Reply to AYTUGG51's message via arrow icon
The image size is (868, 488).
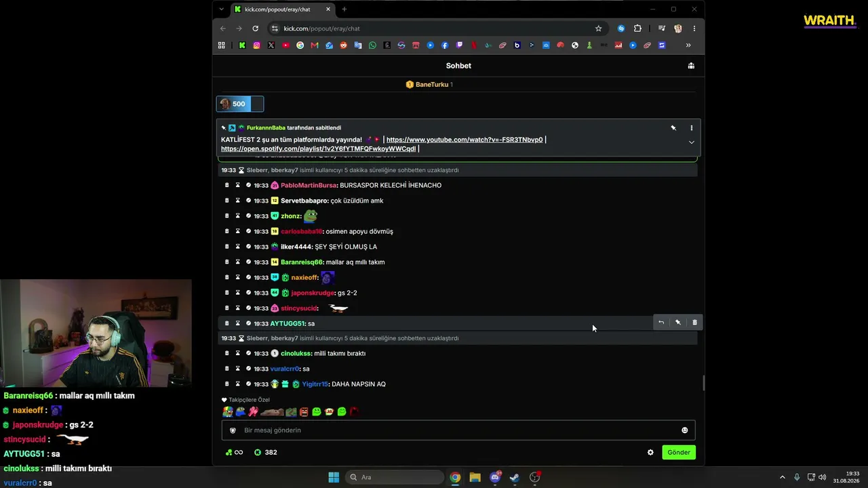click(x=661, y=323)
